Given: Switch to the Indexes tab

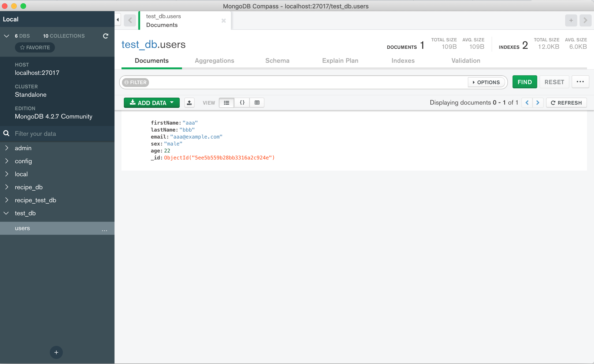Looking at the screenshot, I should pyautogui.click(x=403, y=61).
